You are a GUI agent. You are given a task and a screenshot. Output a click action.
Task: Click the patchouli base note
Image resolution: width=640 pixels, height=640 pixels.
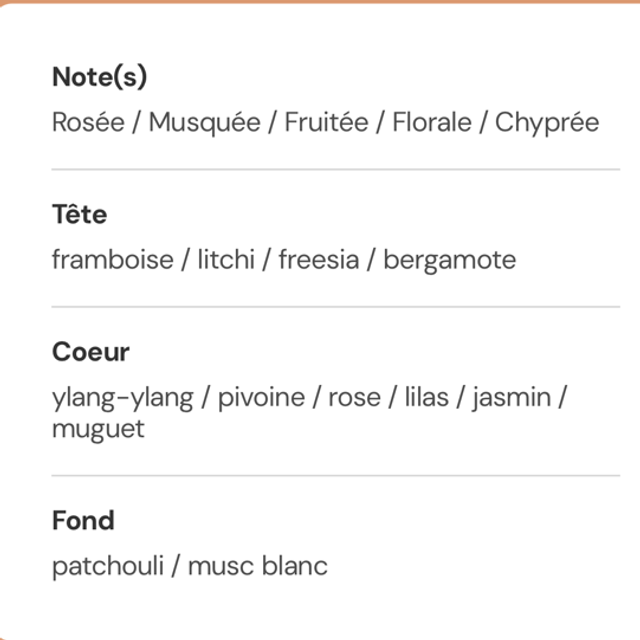pos(105,567)
